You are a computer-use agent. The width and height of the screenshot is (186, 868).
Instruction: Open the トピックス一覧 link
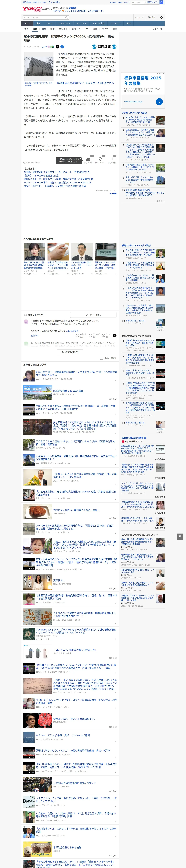click(155, 29)
